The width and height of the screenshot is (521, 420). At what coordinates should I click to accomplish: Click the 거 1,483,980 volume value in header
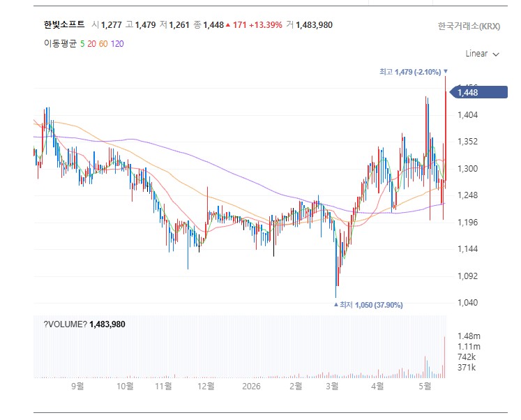pos(310,25)
